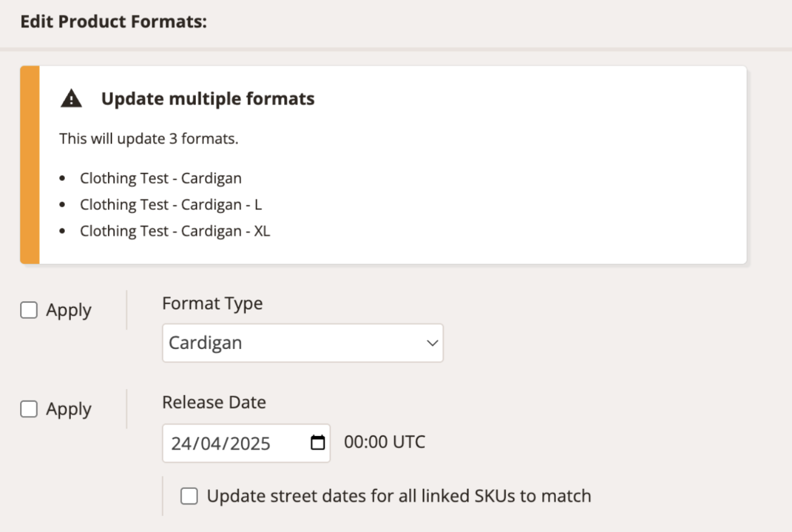Enable update street dates for linked SKUs
Screen dimensions: 792x532
[189, 496]
